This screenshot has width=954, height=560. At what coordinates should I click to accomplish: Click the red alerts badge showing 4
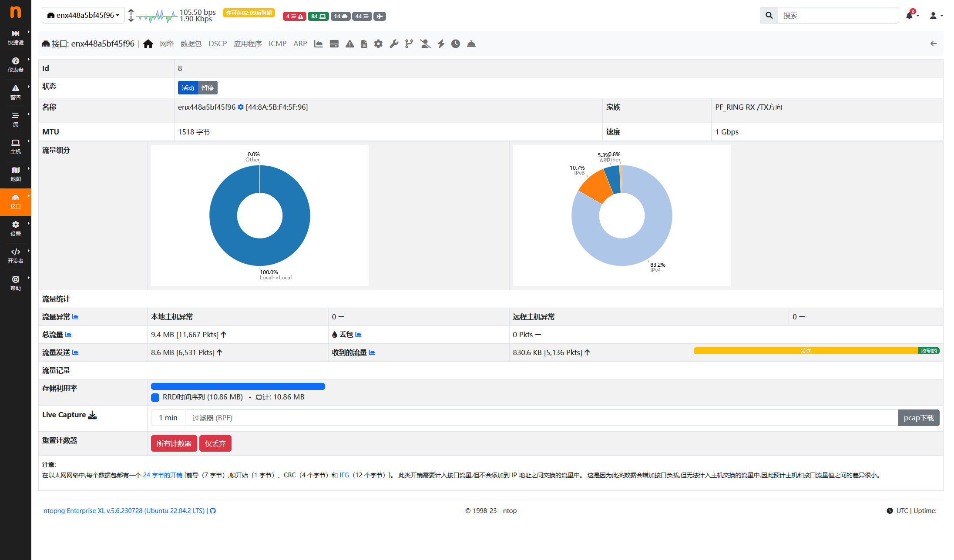pos(295,16)
